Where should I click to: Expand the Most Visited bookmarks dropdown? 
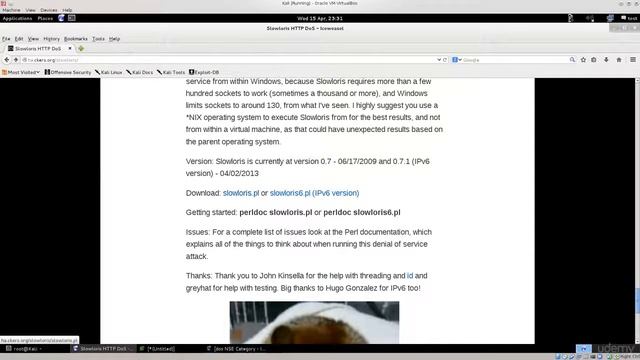pyautogui.click(x=21, y=72)
